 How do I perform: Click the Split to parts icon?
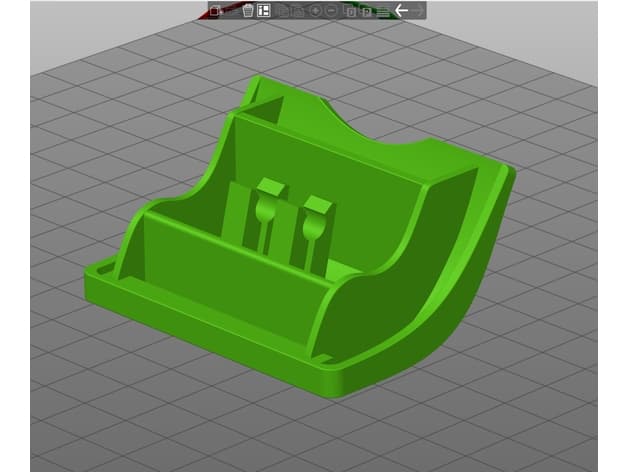coord(366,11)
